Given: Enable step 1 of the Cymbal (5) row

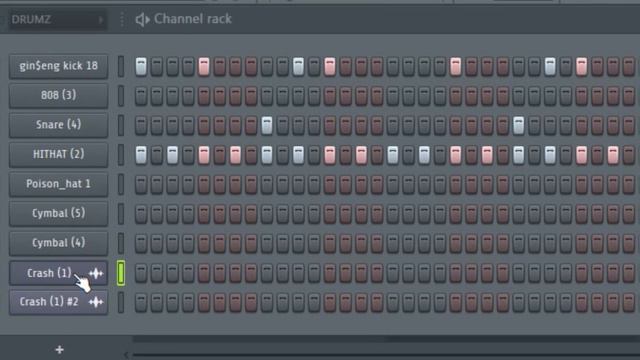Looking at the screenshot, I should [x=141, y=213].
